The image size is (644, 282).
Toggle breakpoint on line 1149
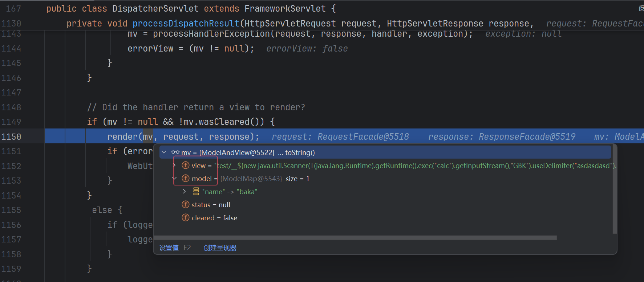[11, 122]
